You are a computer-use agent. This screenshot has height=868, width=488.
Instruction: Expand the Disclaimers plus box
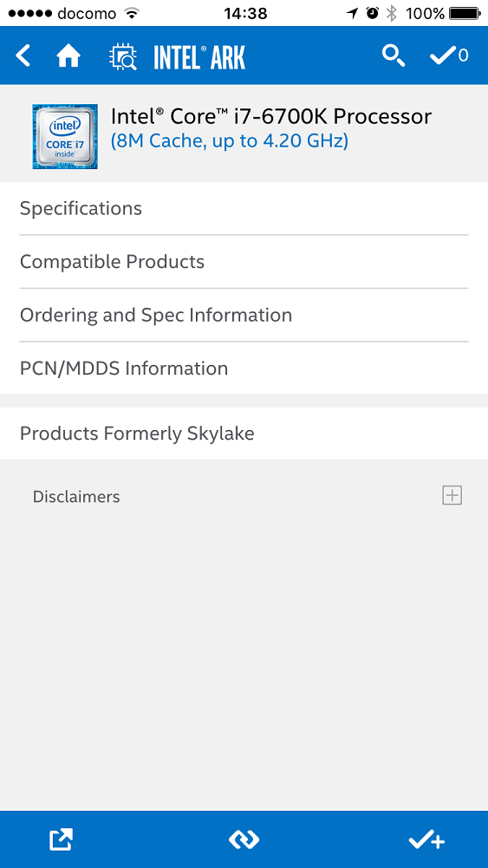coord(452,495)
